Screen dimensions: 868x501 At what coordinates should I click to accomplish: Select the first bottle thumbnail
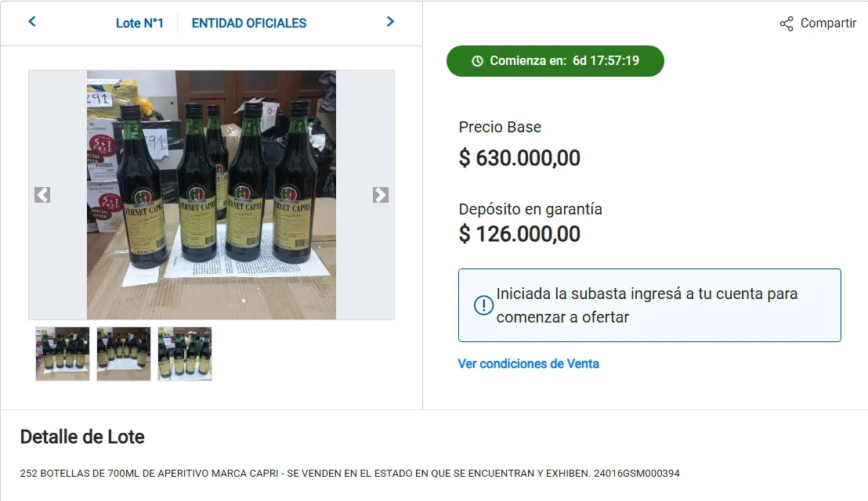(x=63, y=354)
